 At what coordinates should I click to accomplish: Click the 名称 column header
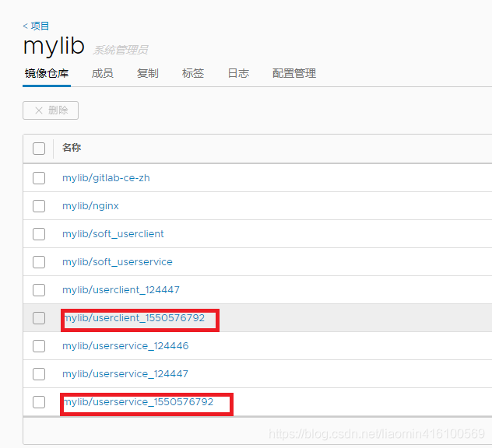click(x=72, y=147)
